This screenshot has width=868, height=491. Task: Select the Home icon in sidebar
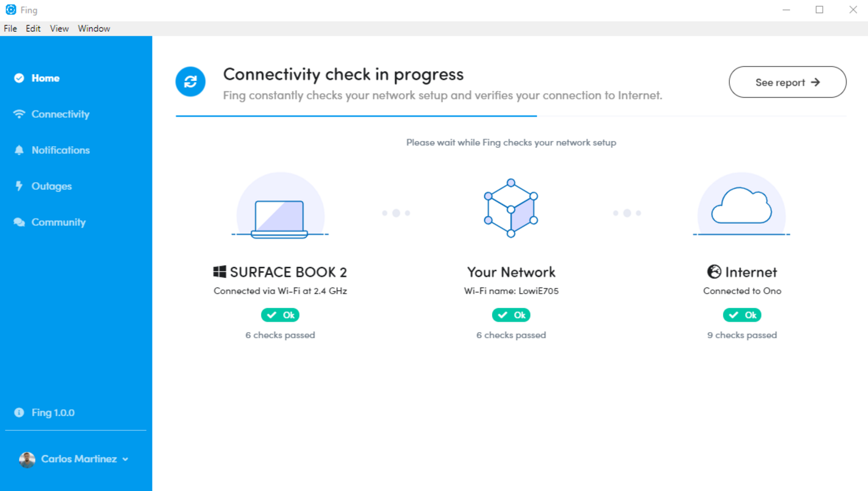click(x=19, y=78)
